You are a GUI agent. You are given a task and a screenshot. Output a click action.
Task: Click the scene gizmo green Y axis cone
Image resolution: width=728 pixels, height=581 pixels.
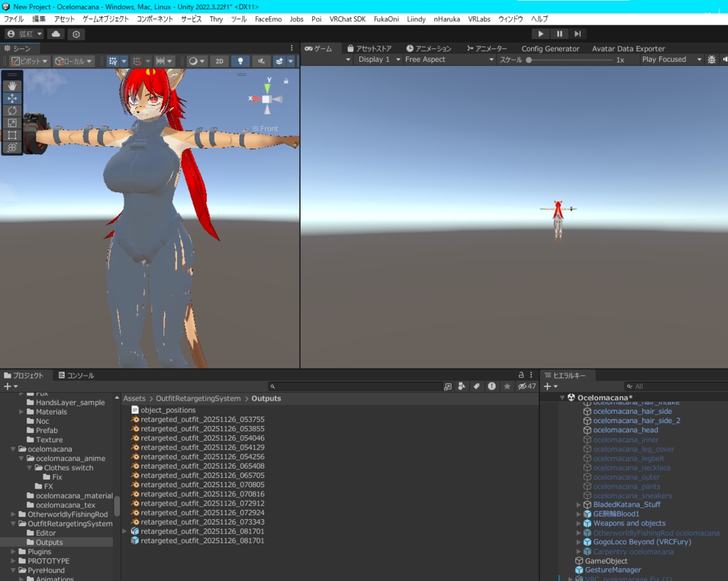click(267, 87)
